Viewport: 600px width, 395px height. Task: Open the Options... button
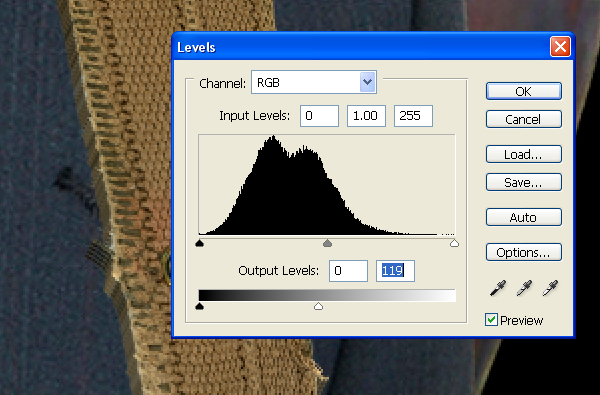524,252
